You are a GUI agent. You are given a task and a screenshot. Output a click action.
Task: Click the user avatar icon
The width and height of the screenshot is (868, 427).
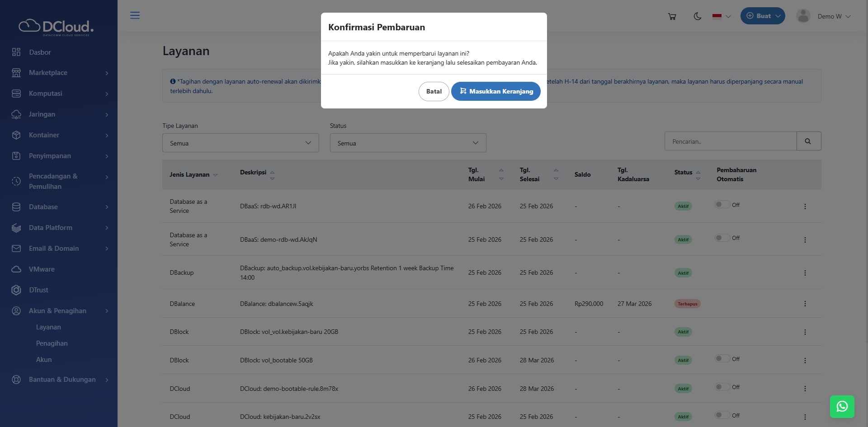[803, 16]
